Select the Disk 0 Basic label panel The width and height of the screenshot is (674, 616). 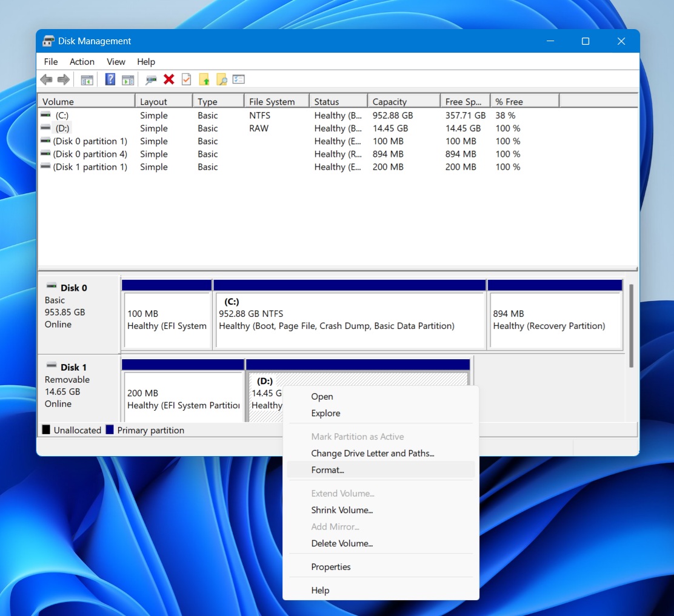79,315
